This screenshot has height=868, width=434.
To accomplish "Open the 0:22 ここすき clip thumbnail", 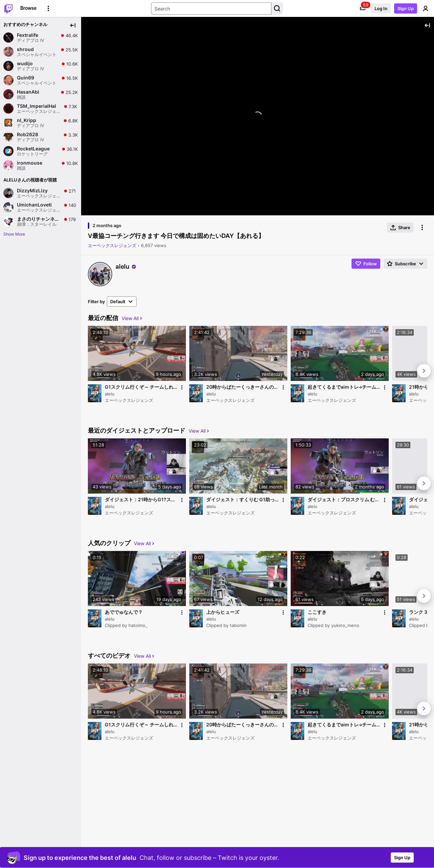I will [x=340, y=578].
